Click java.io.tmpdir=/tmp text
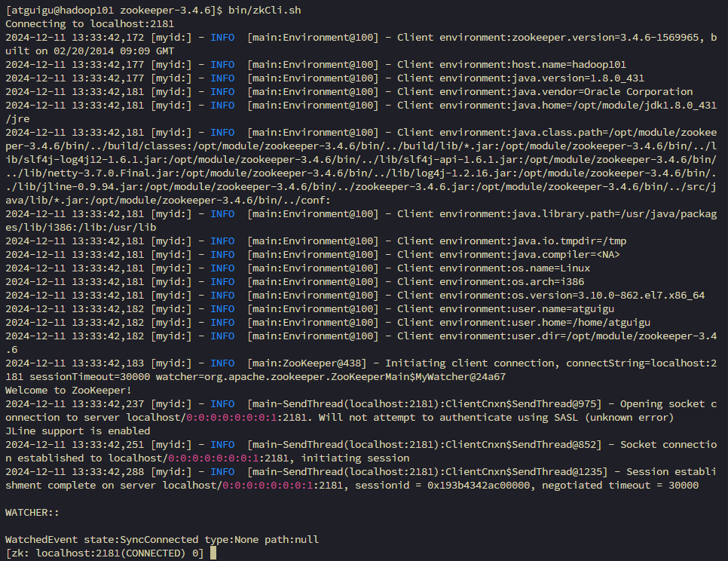This screenshot has height=561, width=728. [x=569, y=241]
